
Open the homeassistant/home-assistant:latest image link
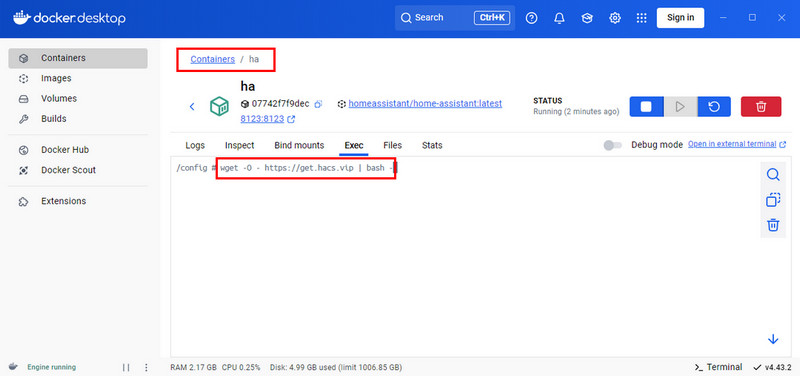pos(425,104)
